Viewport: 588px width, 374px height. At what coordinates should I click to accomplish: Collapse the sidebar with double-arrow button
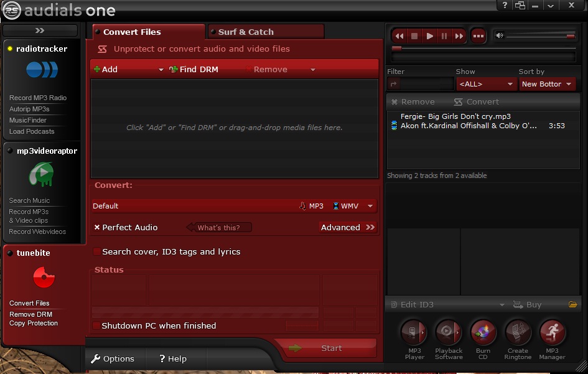pos(40,30)
